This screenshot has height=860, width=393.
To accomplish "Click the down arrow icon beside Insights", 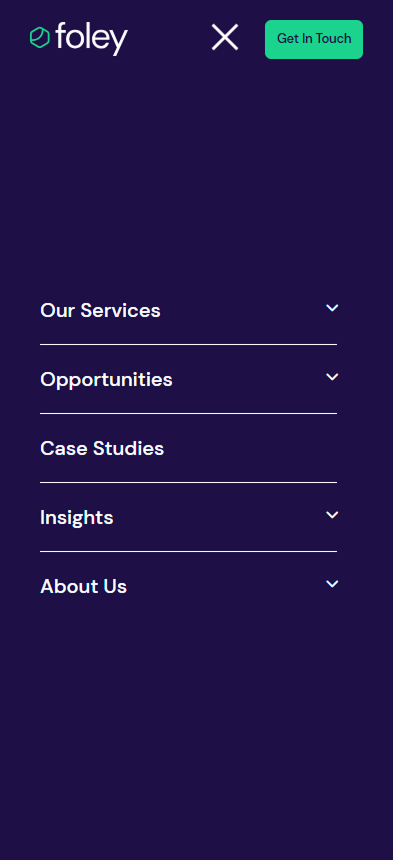I will click(332, 515).
